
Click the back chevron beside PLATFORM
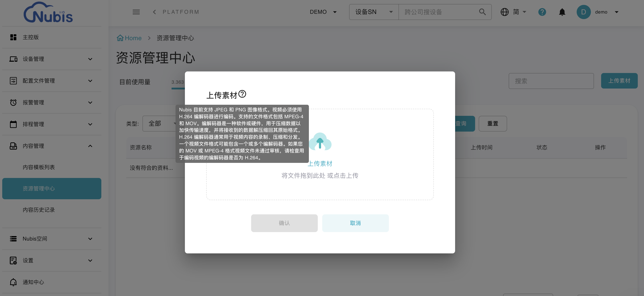click(x=154, y=12)
